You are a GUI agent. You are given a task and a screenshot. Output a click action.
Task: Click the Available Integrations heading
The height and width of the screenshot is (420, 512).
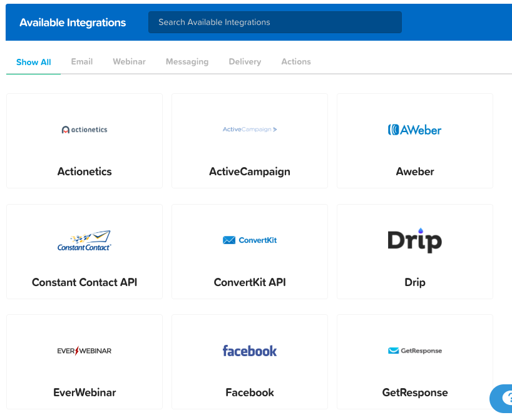[73, 23]
